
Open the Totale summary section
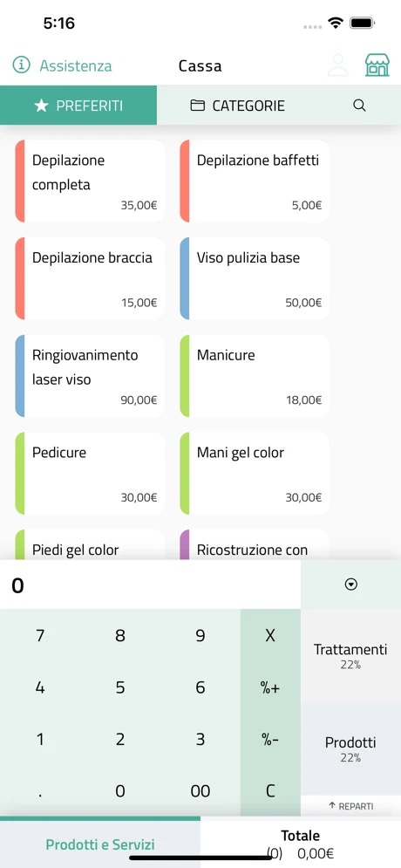click(301, 844)
